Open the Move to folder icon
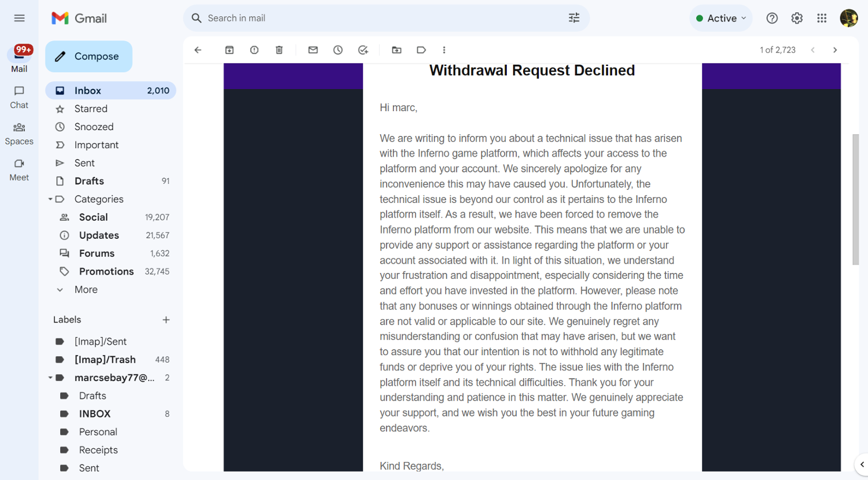Viewport: 868px width, 480px height. tap(396, 50)
